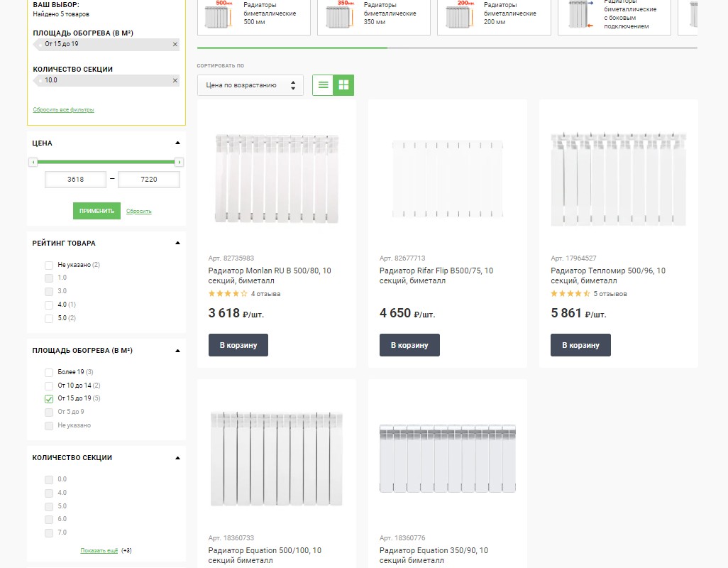Remove the 'От 15 до 19' filter tag
728x568 pixels.
[x=175, y=45]
